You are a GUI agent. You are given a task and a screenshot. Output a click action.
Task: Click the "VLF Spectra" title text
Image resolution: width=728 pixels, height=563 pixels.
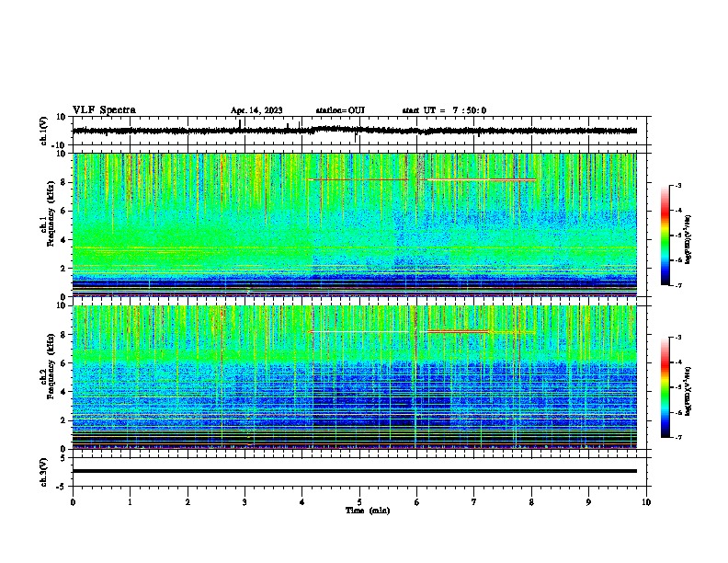(x=104, y=110)
